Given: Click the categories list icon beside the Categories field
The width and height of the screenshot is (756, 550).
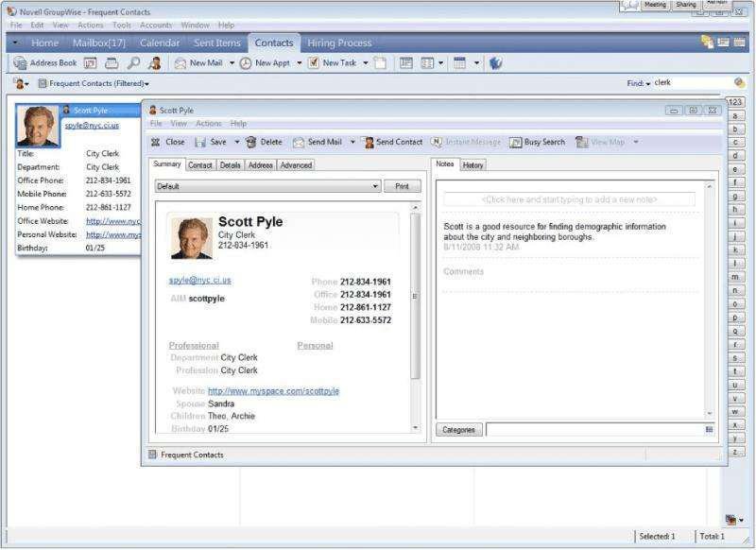Looking at the screenshot, I should tap(710, 429).
